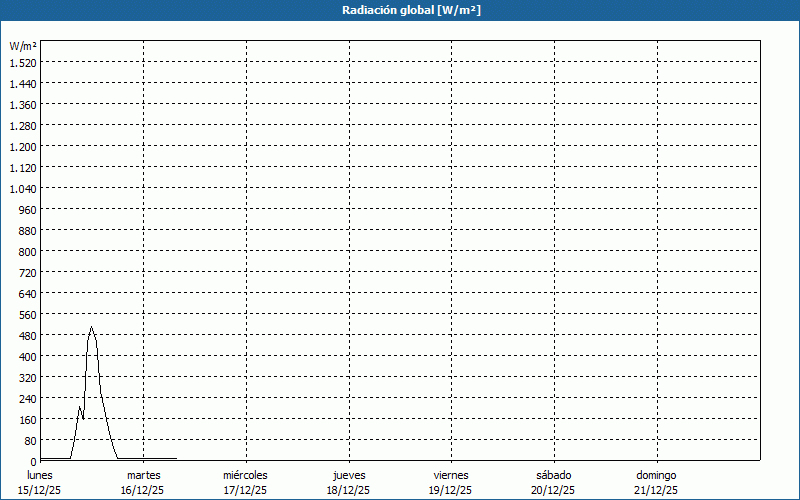The height and width of the screenshot is (500, 800).
Task: Click the 160 y-axis label
Action: click(28, 420)
